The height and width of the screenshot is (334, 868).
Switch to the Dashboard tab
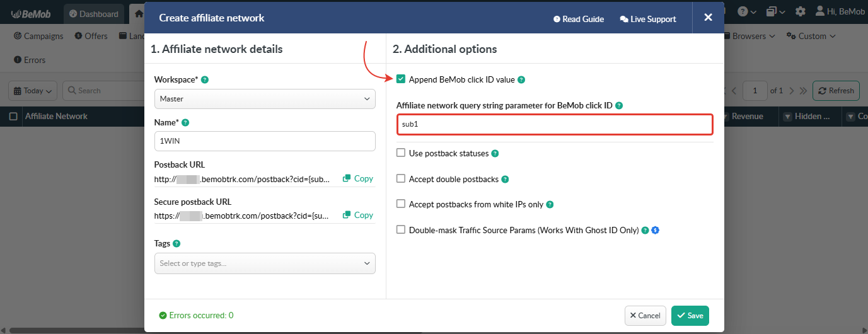tap(93, 14)
